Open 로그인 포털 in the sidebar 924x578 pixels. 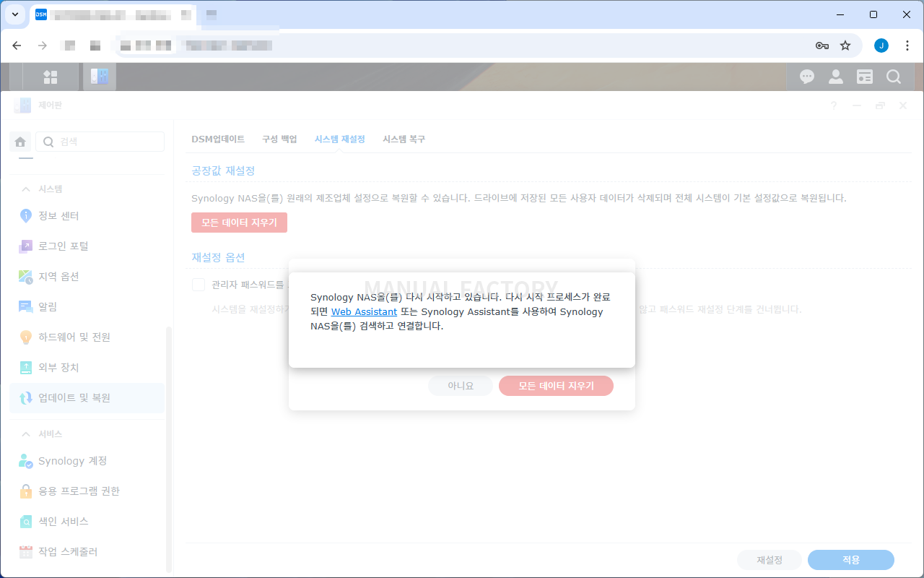(x=87, y=246)
